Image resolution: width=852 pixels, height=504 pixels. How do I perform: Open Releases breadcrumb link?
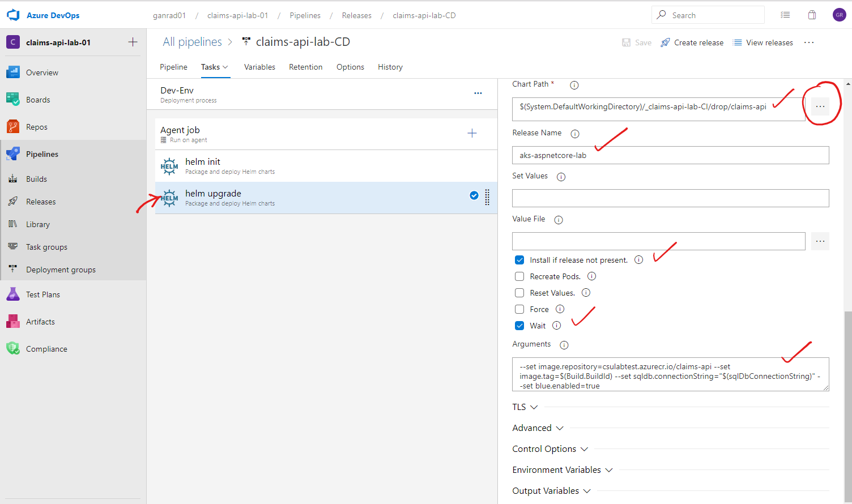coord(357,15)
